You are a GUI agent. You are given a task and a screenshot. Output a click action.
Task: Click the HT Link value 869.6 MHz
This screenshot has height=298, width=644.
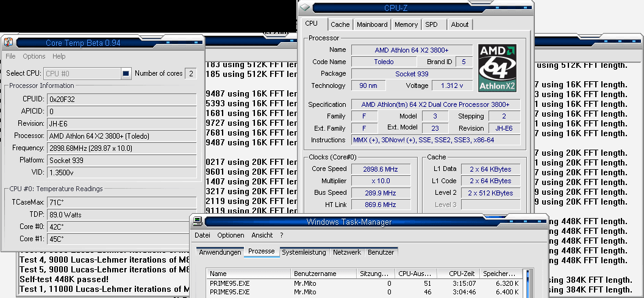tap(381, 205)
